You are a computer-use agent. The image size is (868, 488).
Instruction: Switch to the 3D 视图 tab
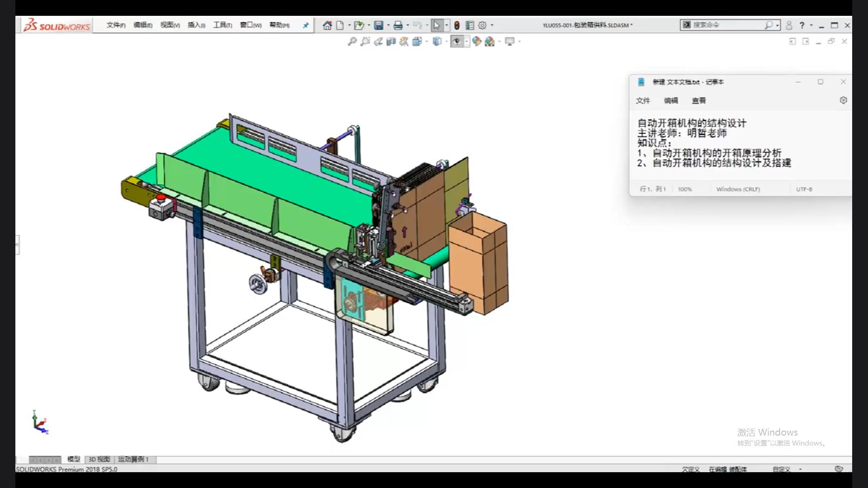(x=99, y=459)
